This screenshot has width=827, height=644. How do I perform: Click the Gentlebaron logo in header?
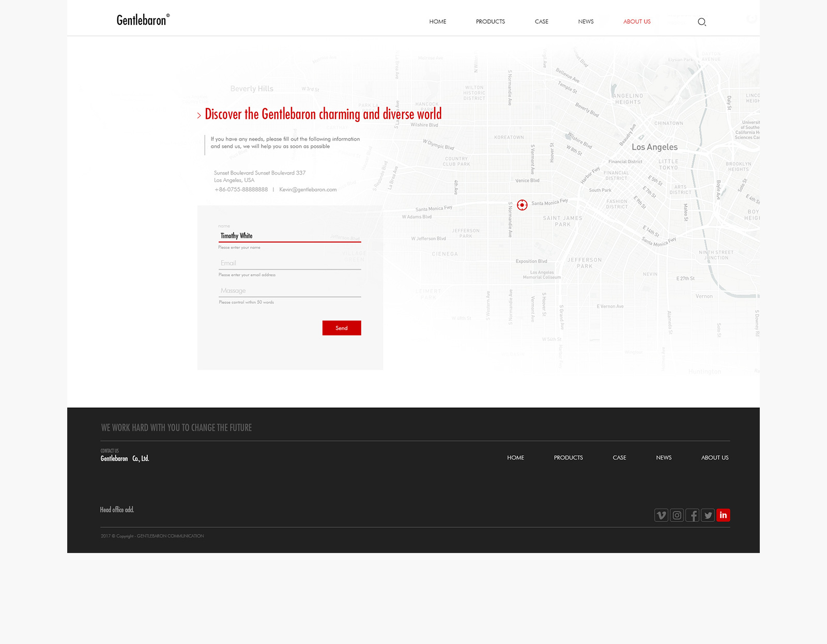click(x=143, y=20)
